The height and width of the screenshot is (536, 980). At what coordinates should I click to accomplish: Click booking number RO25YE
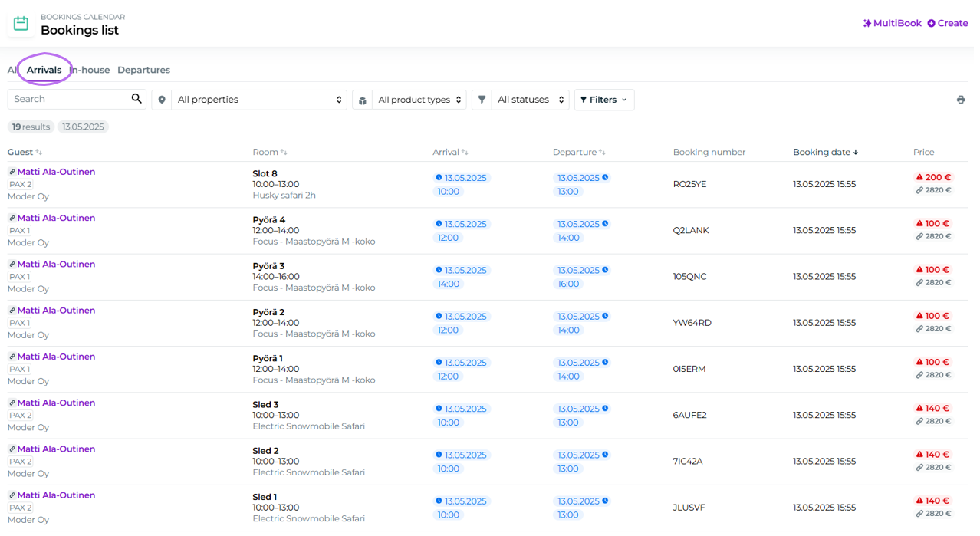(x=689, y=184)
